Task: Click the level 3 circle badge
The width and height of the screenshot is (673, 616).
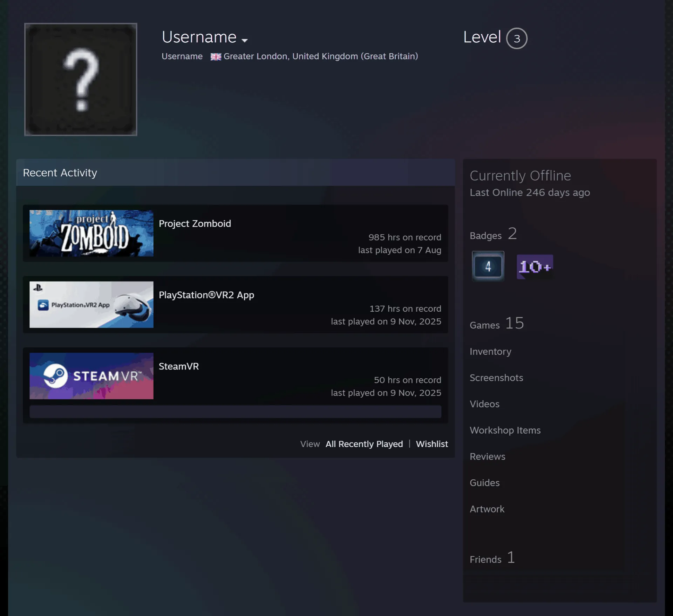Action: tap(517, 38)
